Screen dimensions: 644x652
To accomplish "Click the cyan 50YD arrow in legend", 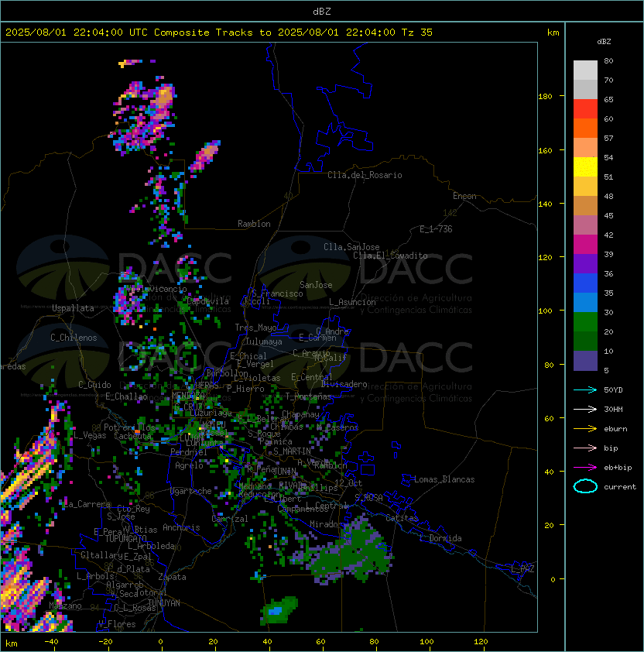I will point(585,390).
